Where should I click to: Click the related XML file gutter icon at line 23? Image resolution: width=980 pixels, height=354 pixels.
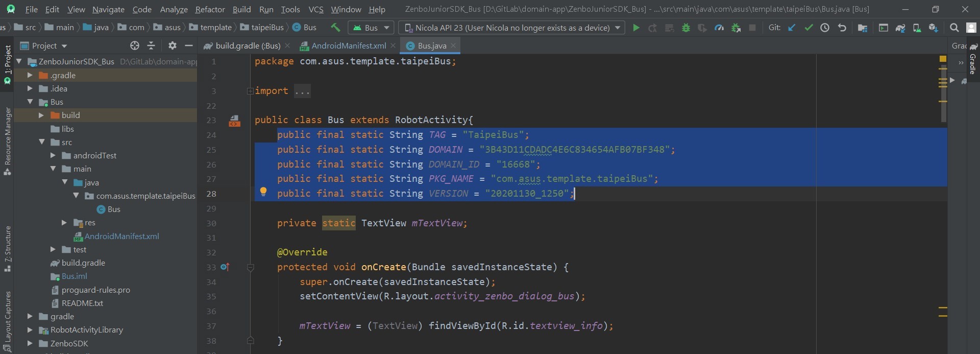[234, 121]
